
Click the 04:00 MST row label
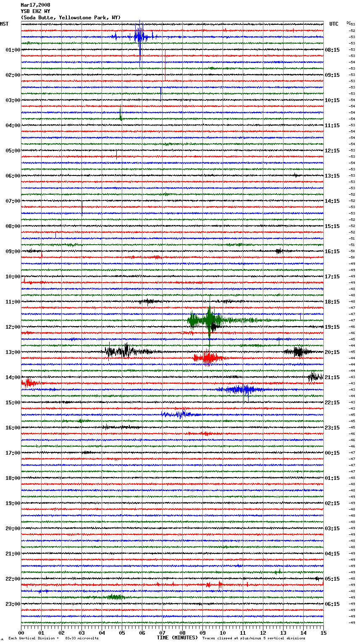tap(13, 126)
